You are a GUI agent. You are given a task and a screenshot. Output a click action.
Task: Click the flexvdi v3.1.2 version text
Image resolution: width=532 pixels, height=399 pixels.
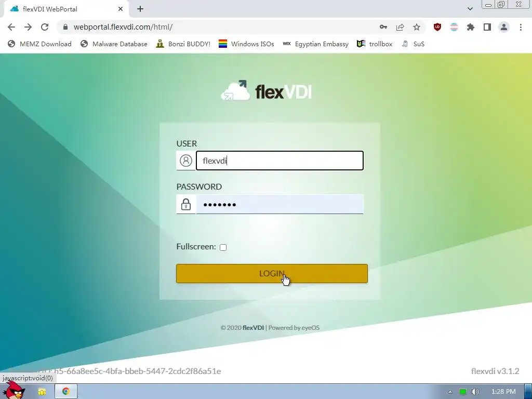[495, 371]
